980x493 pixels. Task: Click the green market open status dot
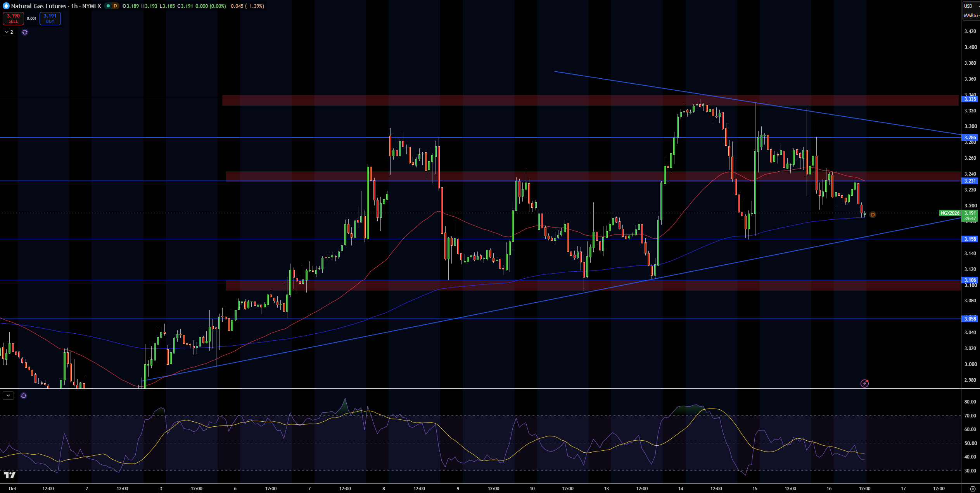click(108, 6)
